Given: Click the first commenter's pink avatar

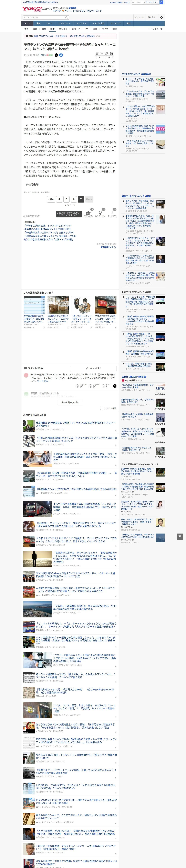Looking at the screenshot, I should click(x=26, y=375).
